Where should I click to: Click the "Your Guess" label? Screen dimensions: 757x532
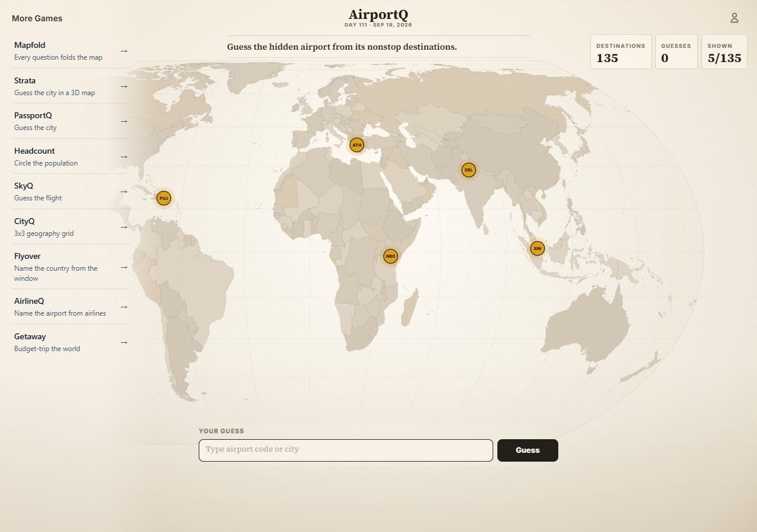221,432
